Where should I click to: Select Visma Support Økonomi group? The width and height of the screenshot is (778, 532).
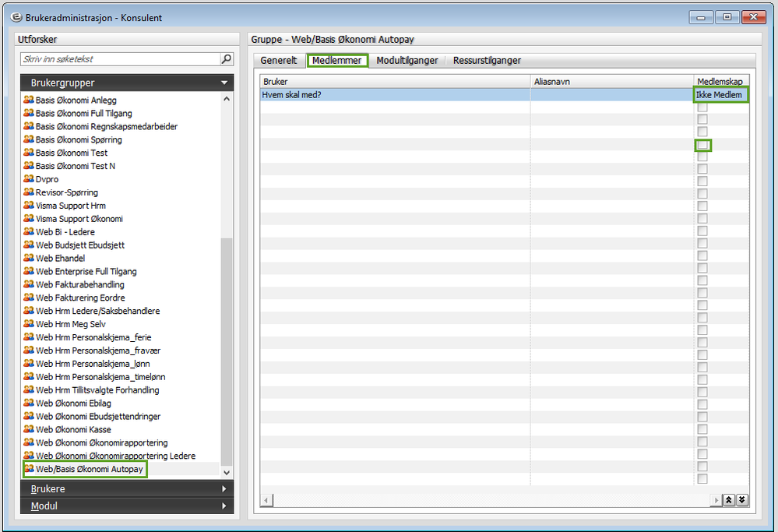pyautogui.click(x=79, y=218)
